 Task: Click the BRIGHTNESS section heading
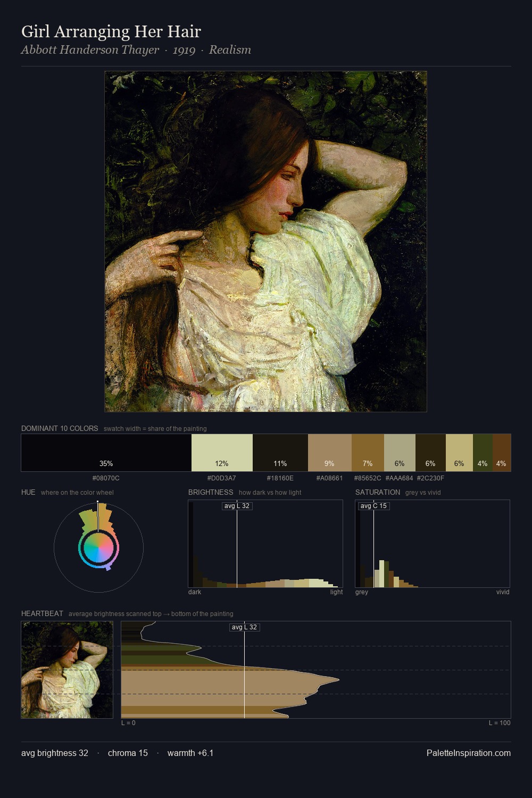click(211, 492)
